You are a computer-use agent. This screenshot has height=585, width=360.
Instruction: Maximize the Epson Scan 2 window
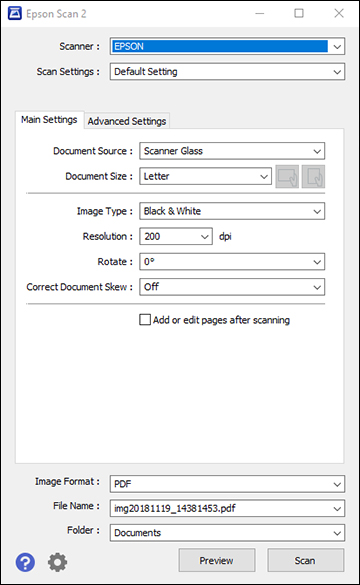click(299, 13)
